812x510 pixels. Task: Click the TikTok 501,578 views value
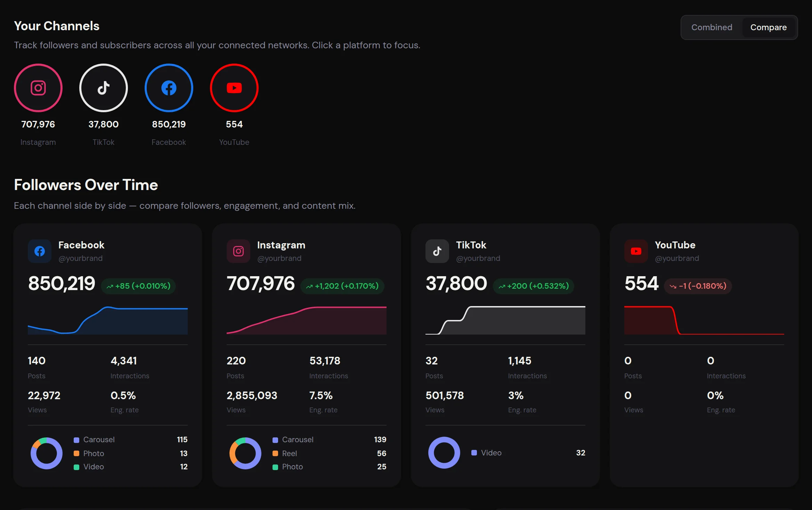click(x=445, y=396)
